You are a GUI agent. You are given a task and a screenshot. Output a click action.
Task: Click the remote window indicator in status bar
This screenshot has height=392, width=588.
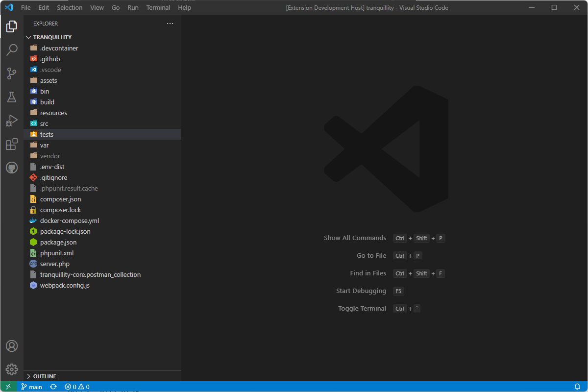[8, 387]
